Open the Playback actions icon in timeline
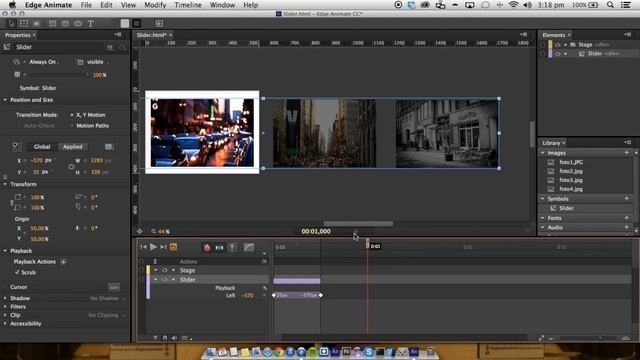The image size is (640, 360). pyautogui.click(x=265, y=288)
